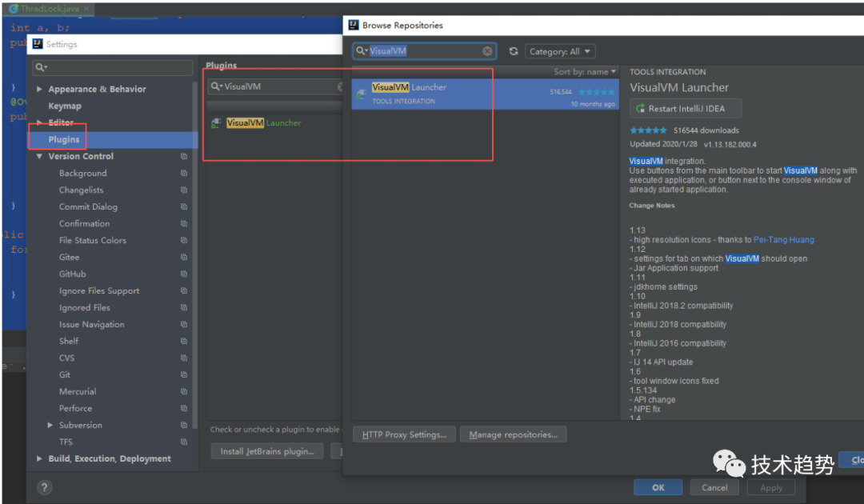Click the Settings sidebar search field
This screenshot has width=864, height=504.
point(116,68)
